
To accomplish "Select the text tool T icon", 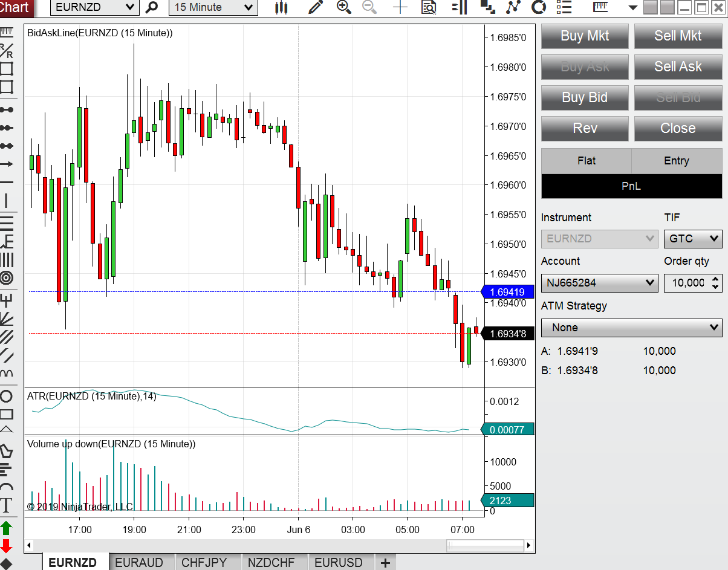I will (x=7, y=505).
